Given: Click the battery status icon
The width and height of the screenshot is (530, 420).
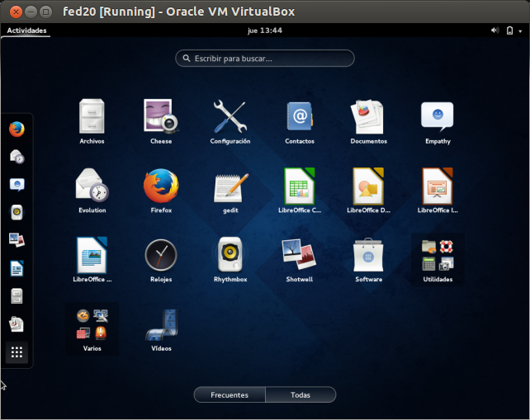Looking at the screenshot, I should click(x=509, y=31).
